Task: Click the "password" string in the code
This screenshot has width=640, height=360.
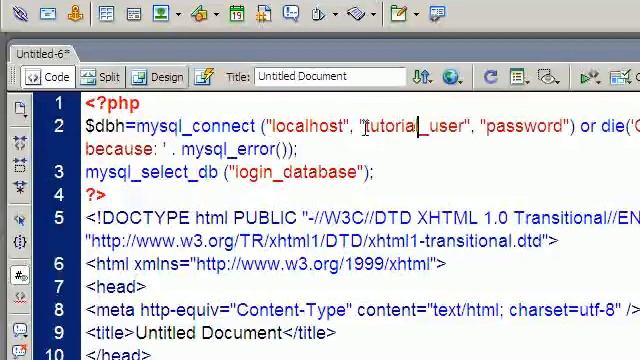Action: [x=524, y=126]
